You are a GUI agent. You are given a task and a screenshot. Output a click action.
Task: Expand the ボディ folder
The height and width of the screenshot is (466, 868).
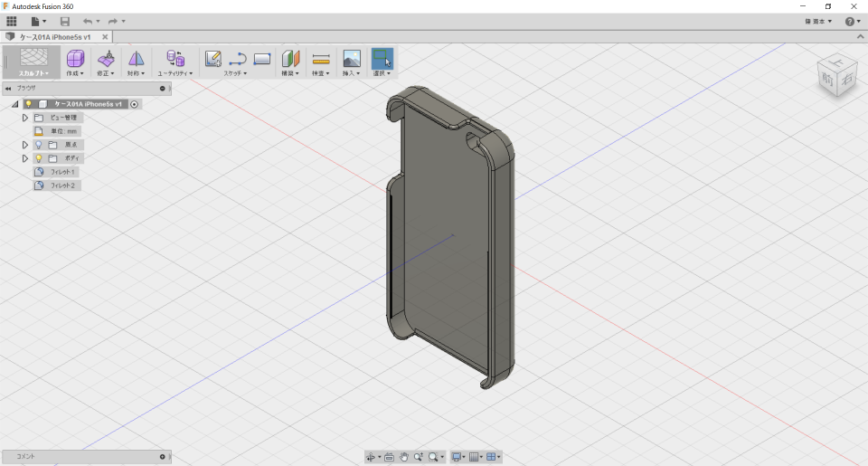pos(25,158)
